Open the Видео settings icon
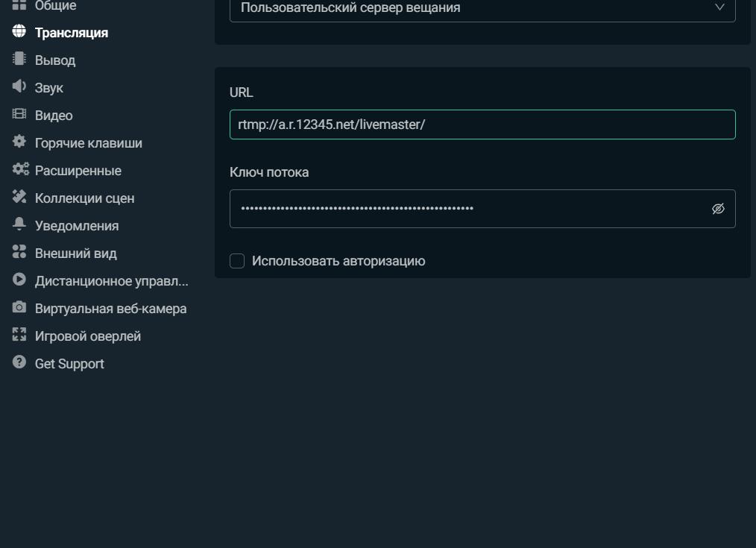The width and height of the screenshot is (756, 548). click(x=19, y=115)
